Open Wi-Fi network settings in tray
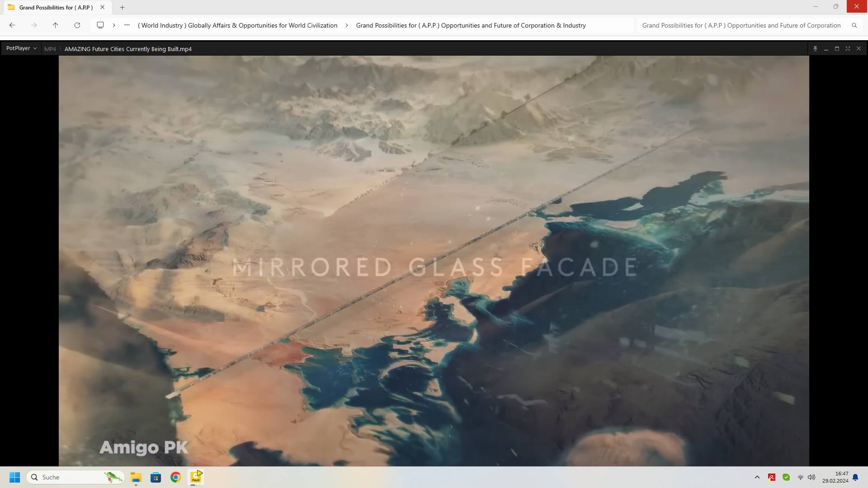 click(x=801, y=477)
